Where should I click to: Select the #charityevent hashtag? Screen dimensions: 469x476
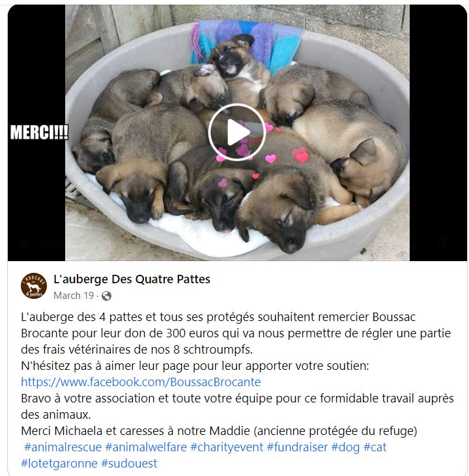227,447
